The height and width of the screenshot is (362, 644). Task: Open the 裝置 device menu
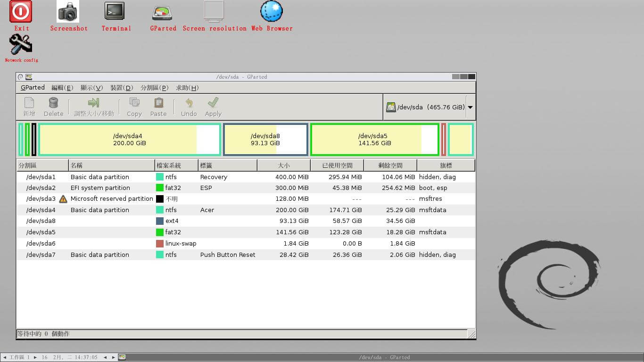coord(121,87)
